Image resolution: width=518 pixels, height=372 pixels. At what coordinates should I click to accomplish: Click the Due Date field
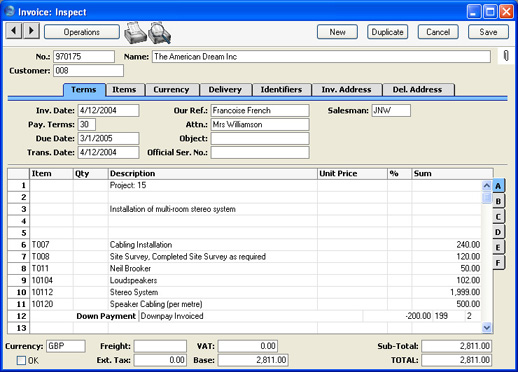click(108, 138)
